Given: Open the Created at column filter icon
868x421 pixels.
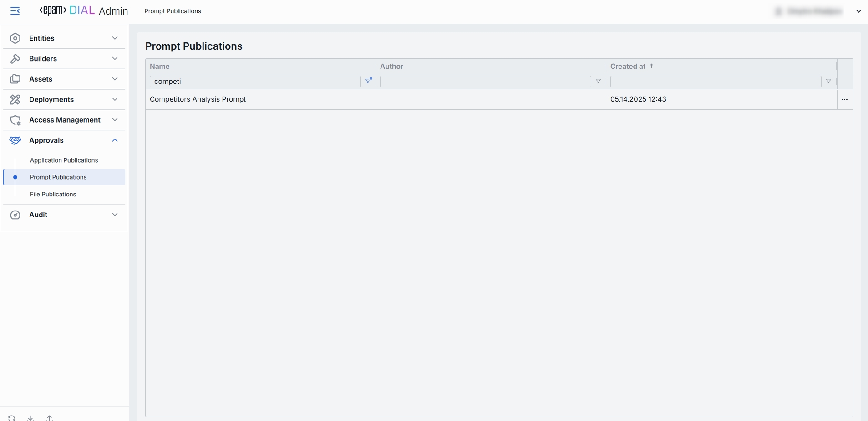Looking at the screenshot, I should click(x=828, y=82).
